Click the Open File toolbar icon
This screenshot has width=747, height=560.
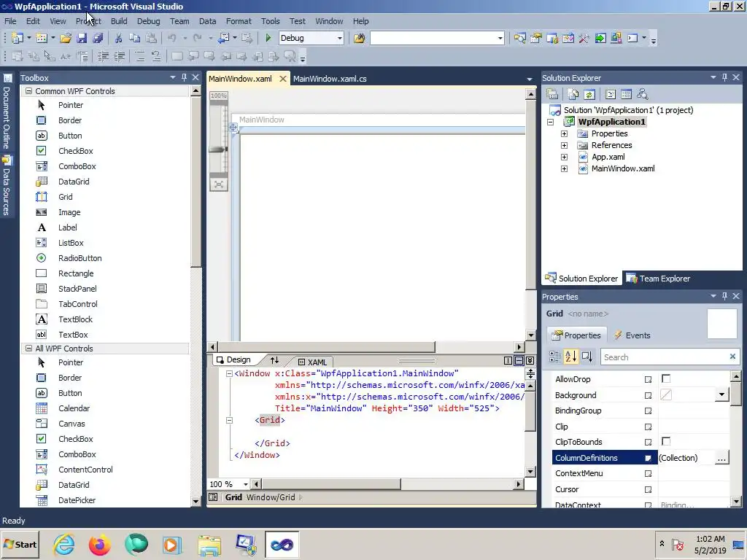tap(66, 38)
